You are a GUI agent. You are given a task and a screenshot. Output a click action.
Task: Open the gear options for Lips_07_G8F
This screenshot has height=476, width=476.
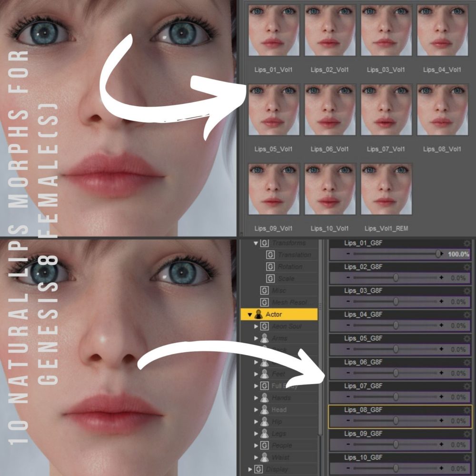point(467,387)
